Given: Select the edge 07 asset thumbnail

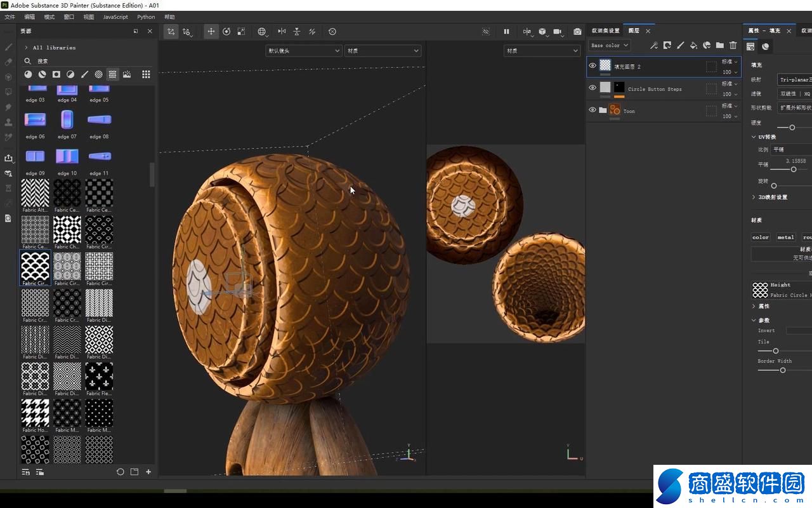Looking at the screenshot, I should pos(67,119).
